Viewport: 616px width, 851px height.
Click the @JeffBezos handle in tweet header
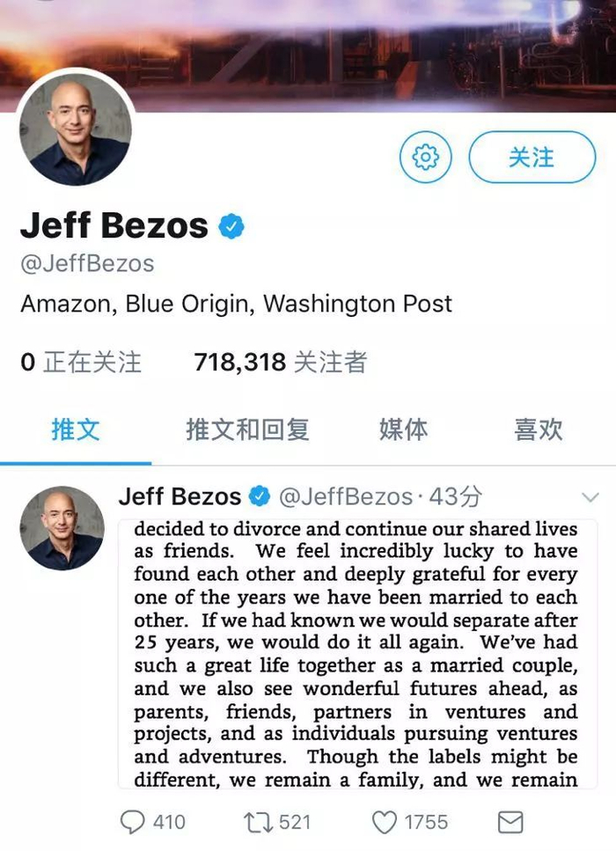[x=345, y=497]
